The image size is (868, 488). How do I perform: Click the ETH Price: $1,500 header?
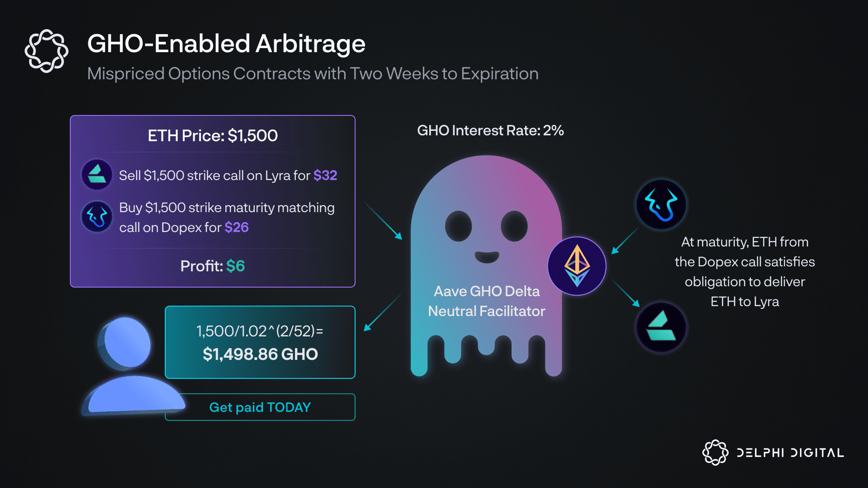pyautogui.click(x=213, y=136)
